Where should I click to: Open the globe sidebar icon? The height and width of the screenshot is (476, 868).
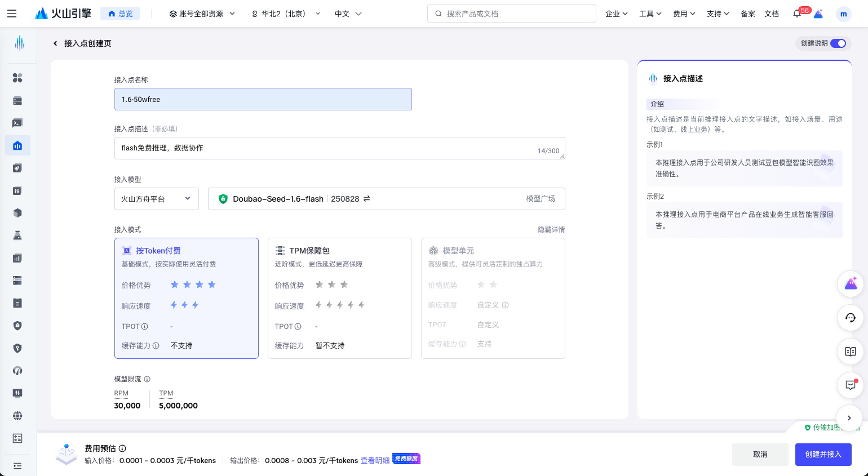point(17,416)
